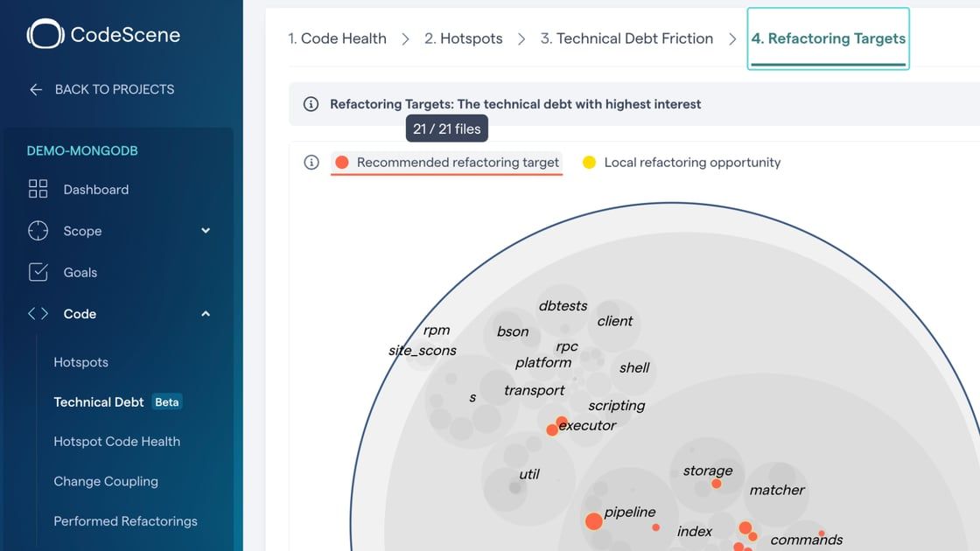
Task: Open the DEMO-MONGODB project heading
Action: [82, 150]
